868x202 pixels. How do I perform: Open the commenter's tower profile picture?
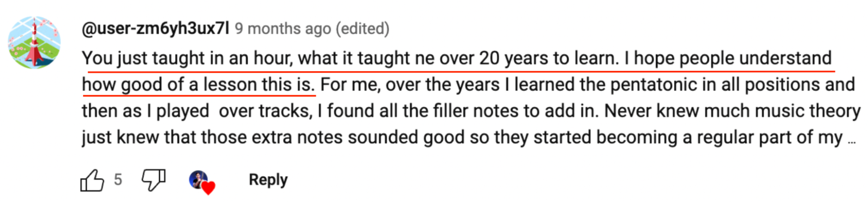click(34, 43)
